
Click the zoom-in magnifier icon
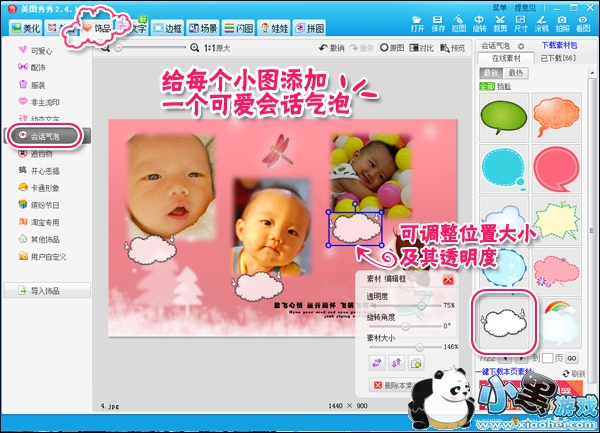[194, 48]
